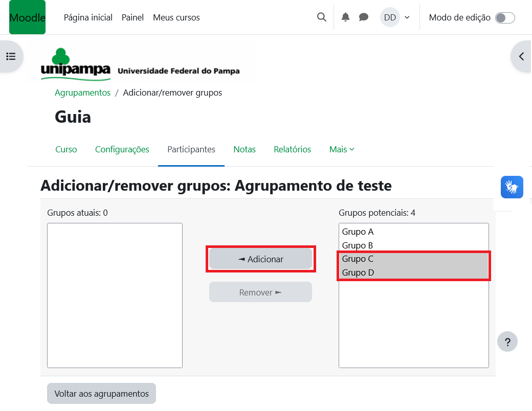
Task: Click the search magnifier icon
Action: click(321, 17)
